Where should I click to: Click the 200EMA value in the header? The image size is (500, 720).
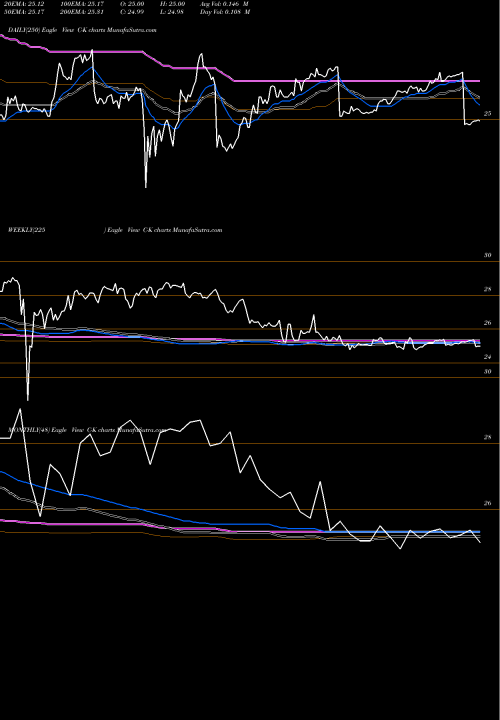click(82, 11)
